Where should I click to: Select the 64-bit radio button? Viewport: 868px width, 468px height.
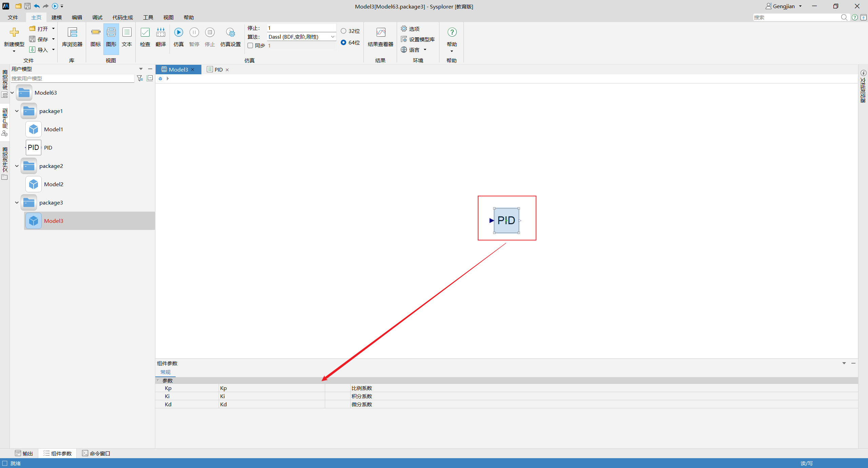(x=343, y=42)
